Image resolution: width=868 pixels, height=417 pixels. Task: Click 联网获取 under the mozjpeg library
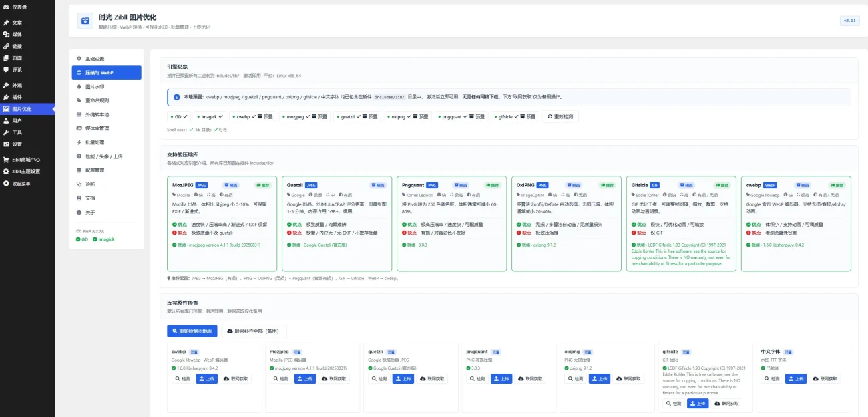335,378
